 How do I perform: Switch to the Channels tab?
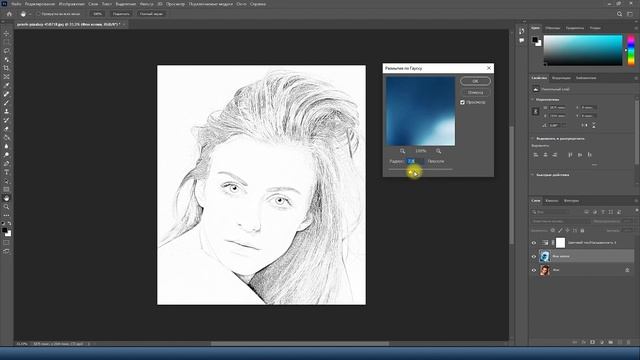tap(551, 201)
